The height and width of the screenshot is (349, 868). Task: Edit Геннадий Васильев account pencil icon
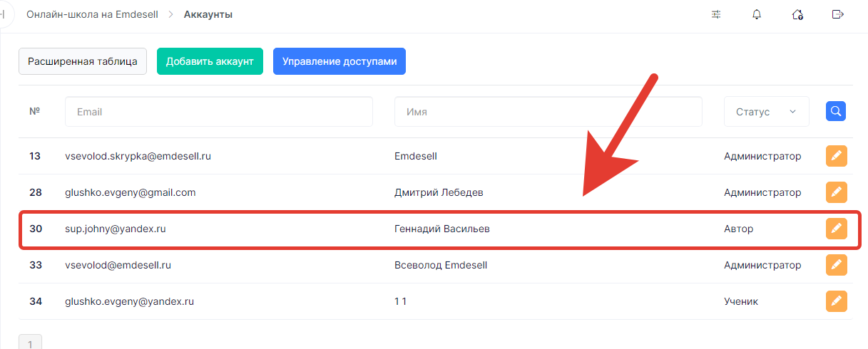click(x=836, y=229)
